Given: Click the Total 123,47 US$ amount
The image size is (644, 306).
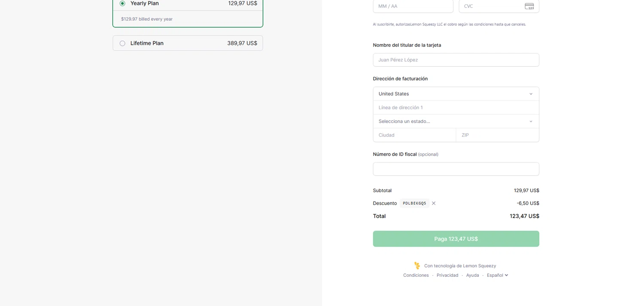Looking at the screenshot, I should [524, 216].
